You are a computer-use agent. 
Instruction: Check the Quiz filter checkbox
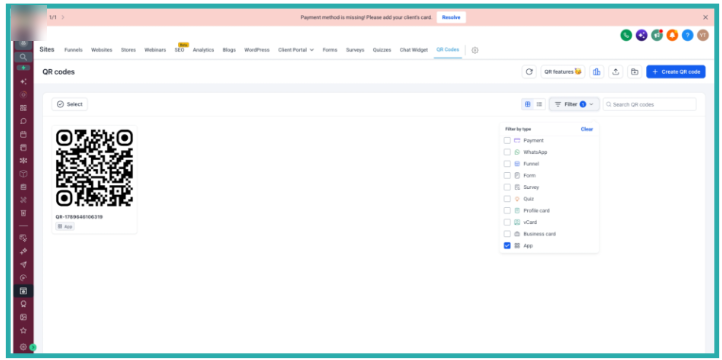[x=507, y=199]
